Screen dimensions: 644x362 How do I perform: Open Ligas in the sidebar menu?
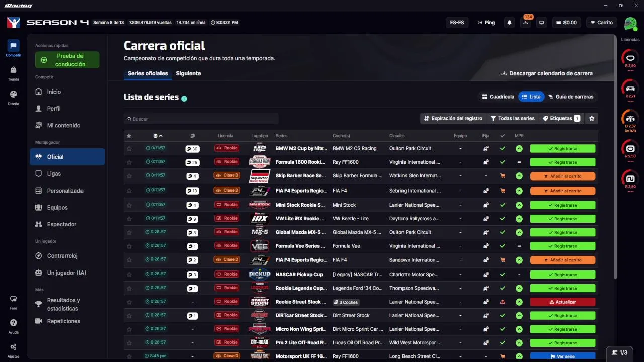tap(54, 174)
